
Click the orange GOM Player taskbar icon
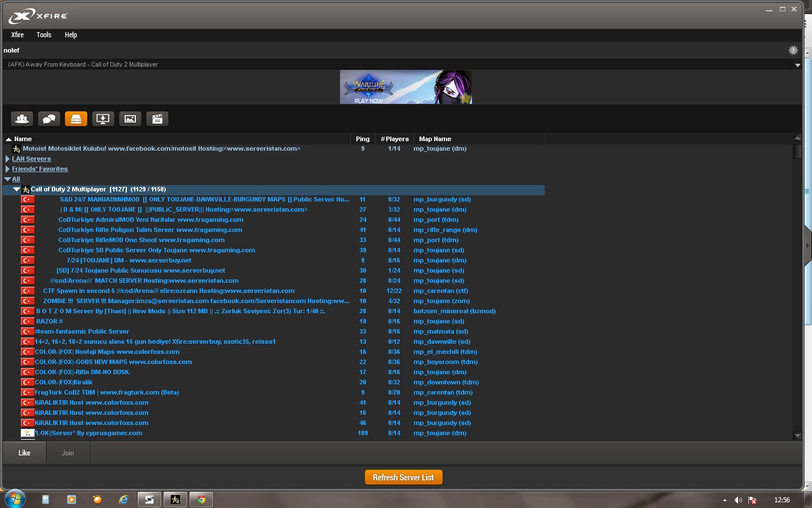tap(98, 500)
